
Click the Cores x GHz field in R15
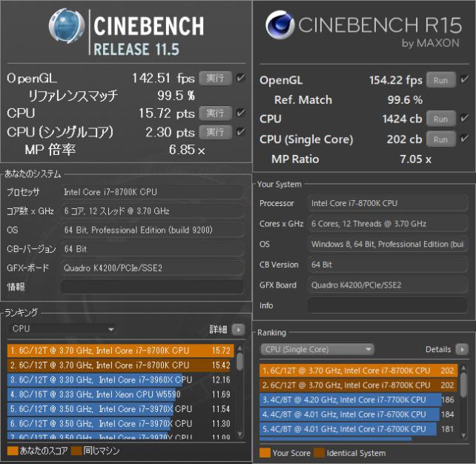point(388,224)
